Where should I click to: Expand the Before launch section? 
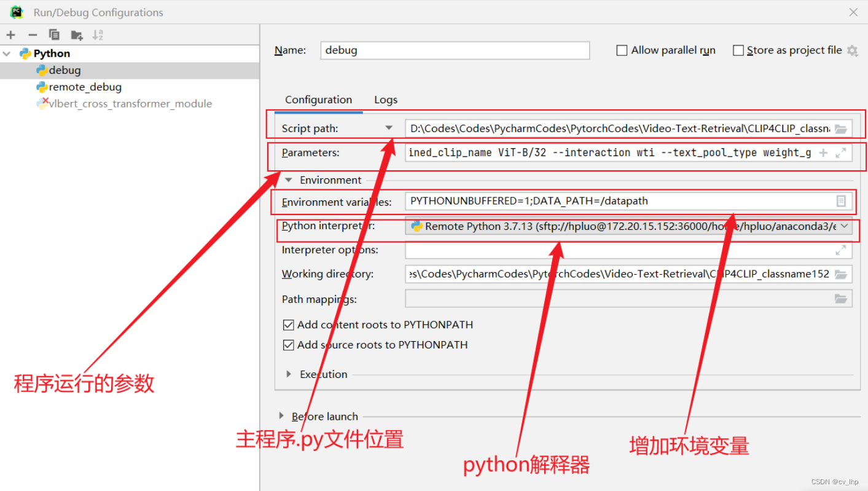[x=281, y=416]
